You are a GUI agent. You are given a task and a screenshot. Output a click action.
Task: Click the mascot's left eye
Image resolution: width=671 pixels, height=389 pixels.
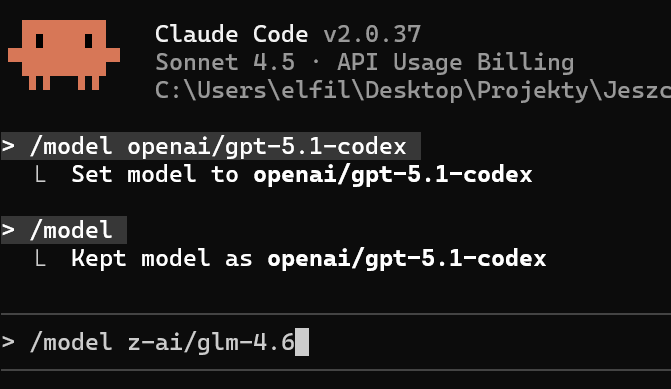click(x=39, y=41)
